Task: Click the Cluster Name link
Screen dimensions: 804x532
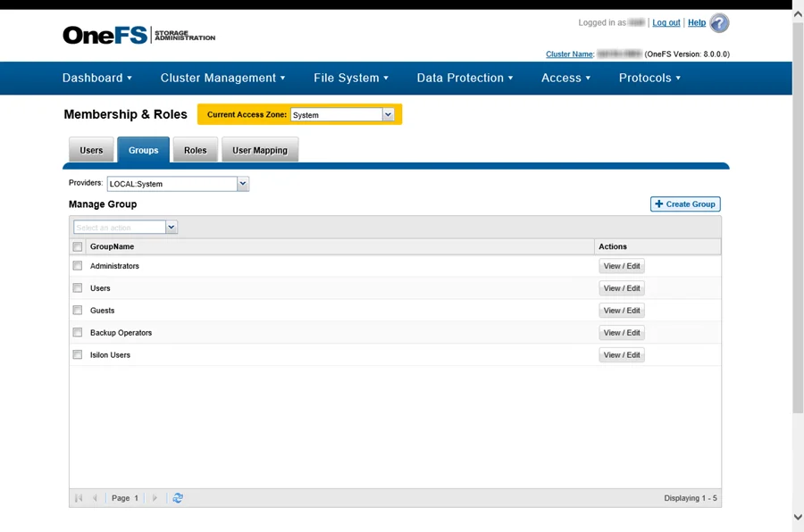Action: (x=569, y=54)
